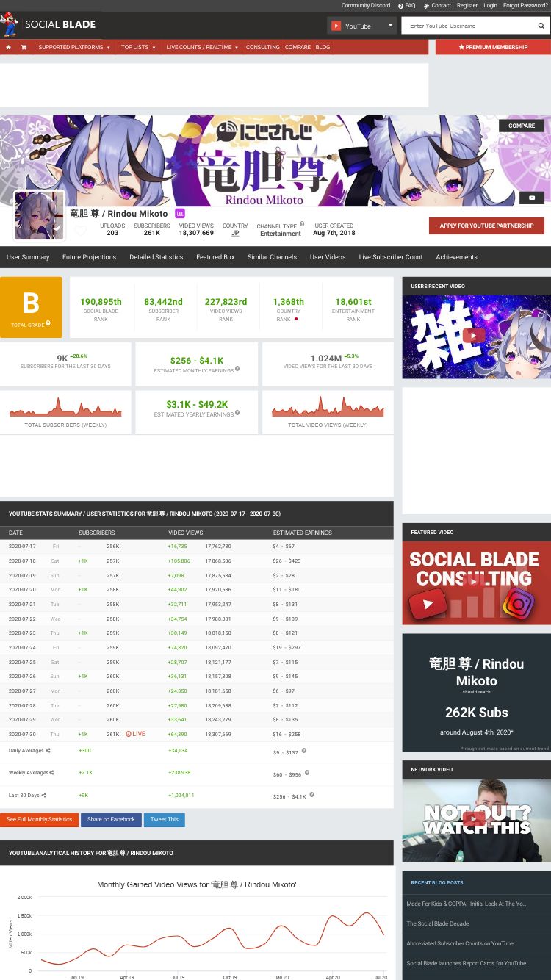Click the Total Video Views weekly chart
551x980 pixels.
[x=328, y=406]
